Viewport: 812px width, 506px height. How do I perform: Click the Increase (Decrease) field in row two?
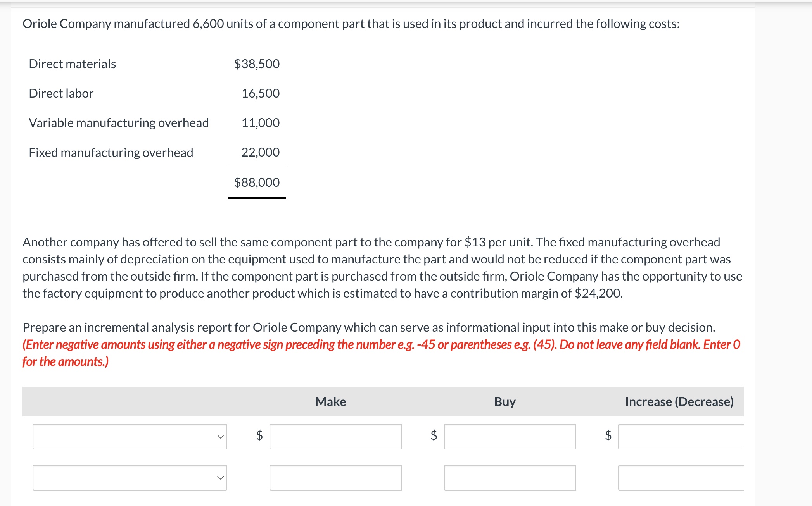coord(682,478)
